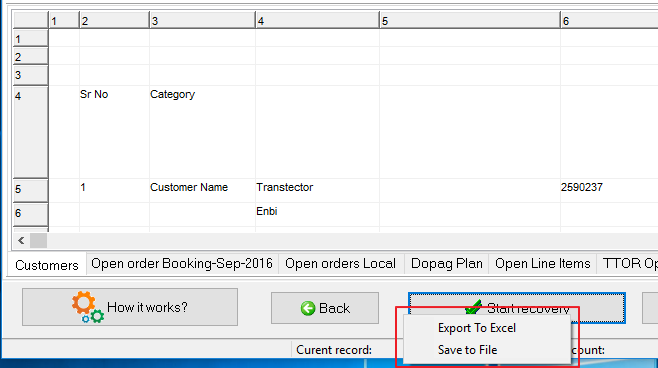The image size is (658, 368).
Task: Select column header 1
Action: click(x=64, y=21)
